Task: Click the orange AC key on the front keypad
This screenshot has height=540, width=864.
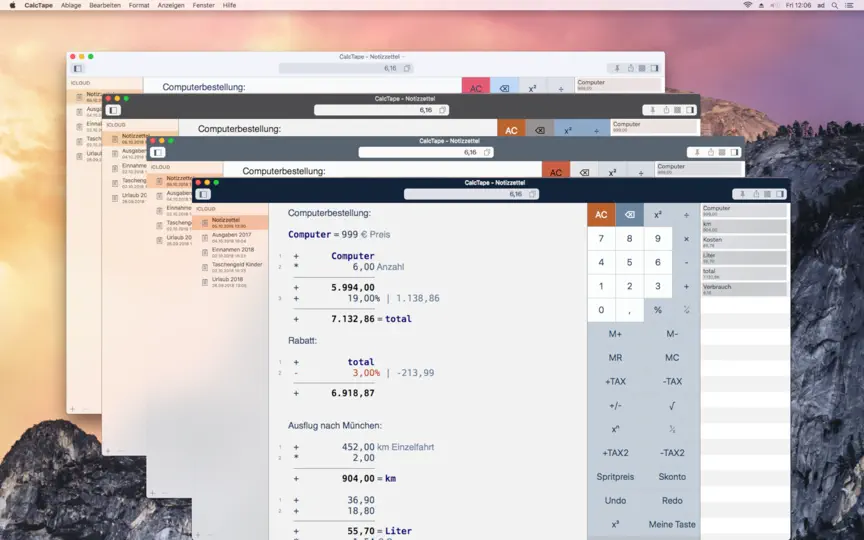Action: 601,215
